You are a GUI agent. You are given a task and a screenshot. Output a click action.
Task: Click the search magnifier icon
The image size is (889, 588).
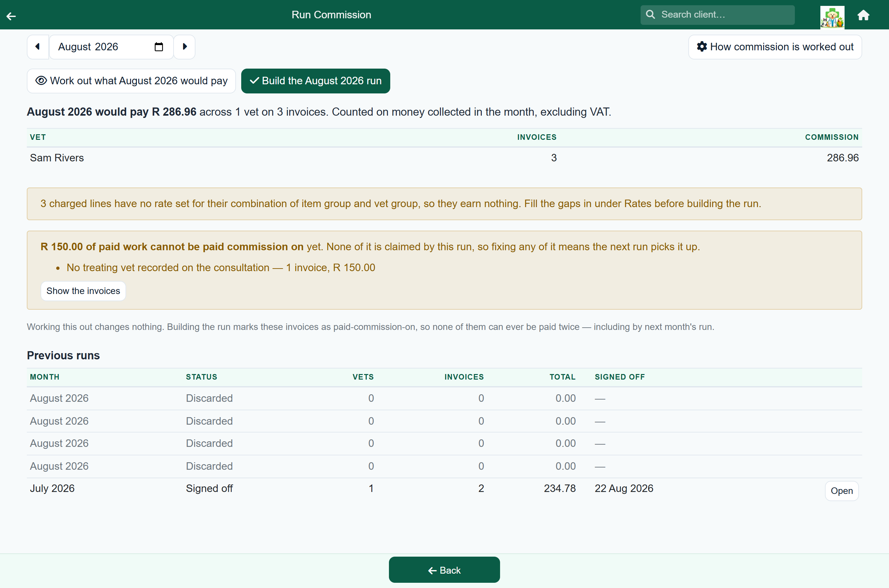(x=650, y=15)
